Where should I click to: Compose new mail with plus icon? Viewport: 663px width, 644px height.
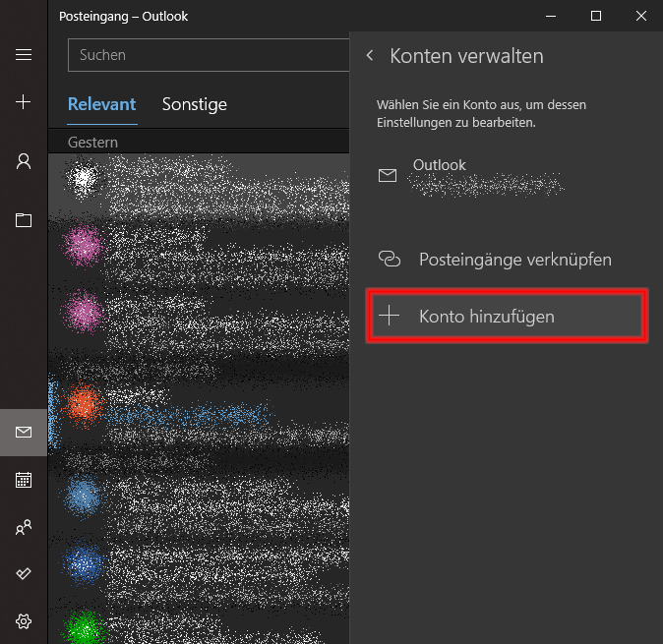coord(24,102)
